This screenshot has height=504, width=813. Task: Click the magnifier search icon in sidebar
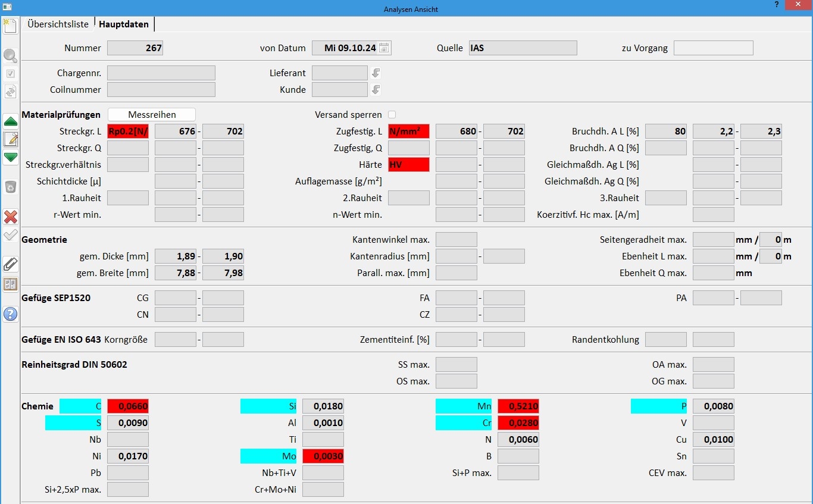[10, 56]
